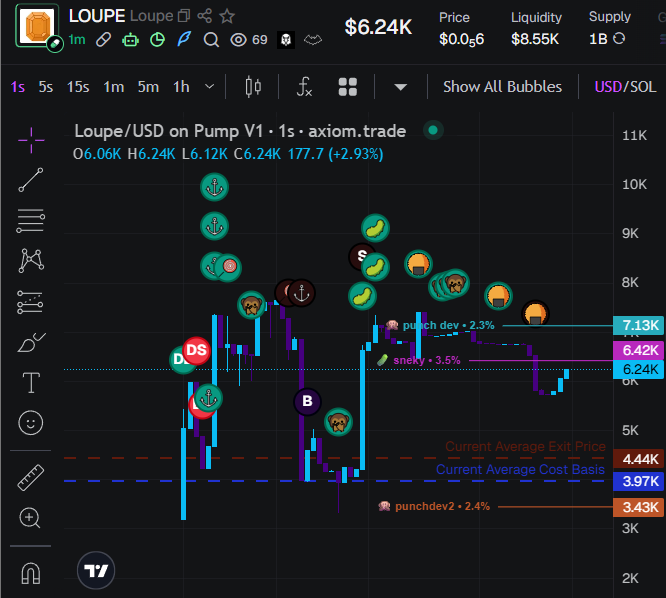Click the 3.97K cost basis tag
Image resolution: width=666 pixels, height=598 pixels.
639,481
